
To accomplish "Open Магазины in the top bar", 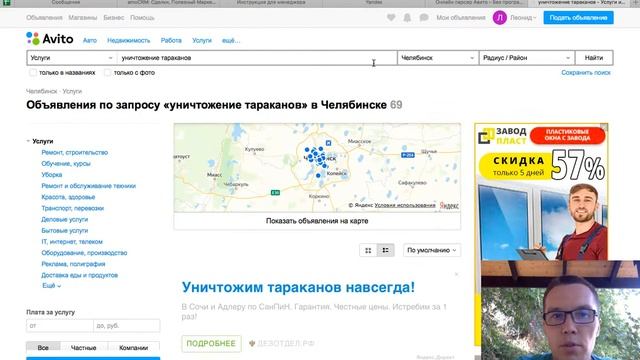I will tap(83, 18).
